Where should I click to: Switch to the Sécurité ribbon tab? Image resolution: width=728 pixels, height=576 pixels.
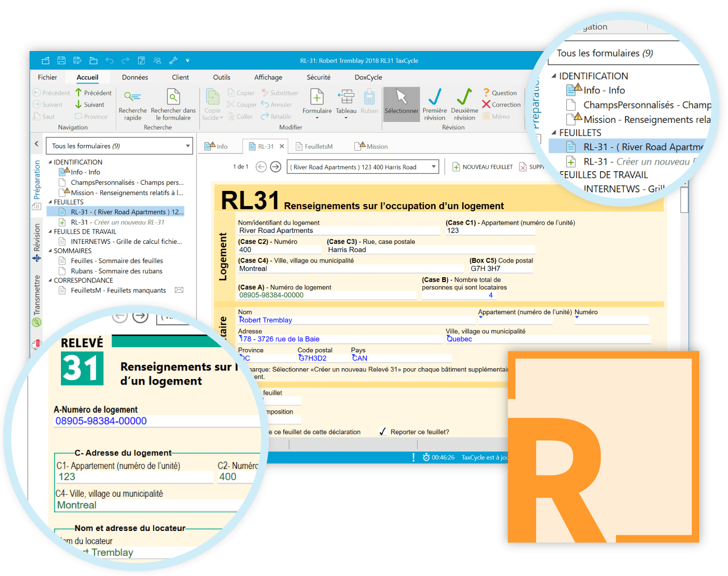pyautogui.click(x=319, y=77)
